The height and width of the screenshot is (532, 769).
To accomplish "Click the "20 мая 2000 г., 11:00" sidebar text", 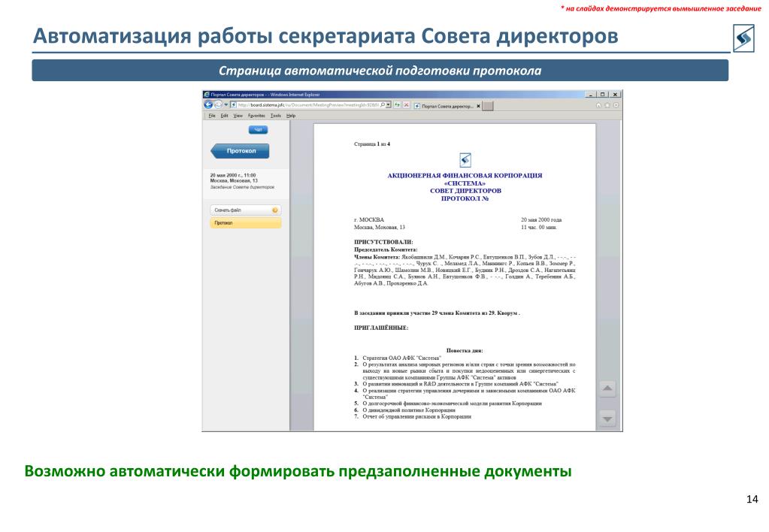I will point(233,175).
